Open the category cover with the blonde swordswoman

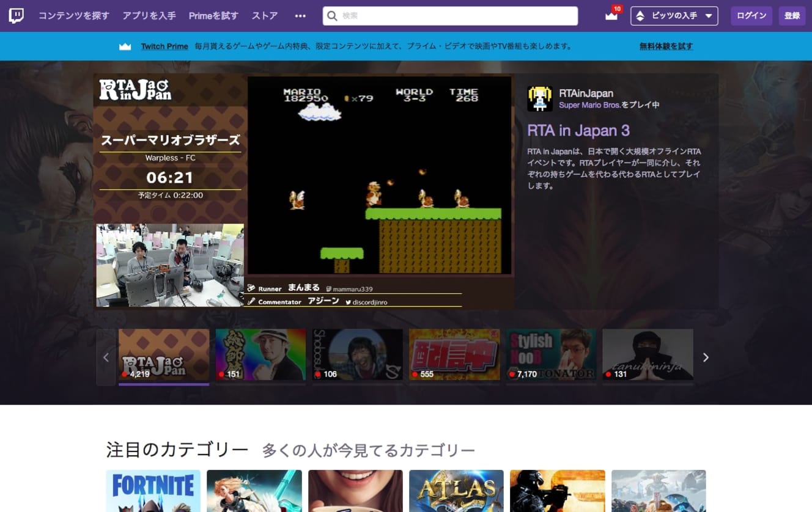254,491
